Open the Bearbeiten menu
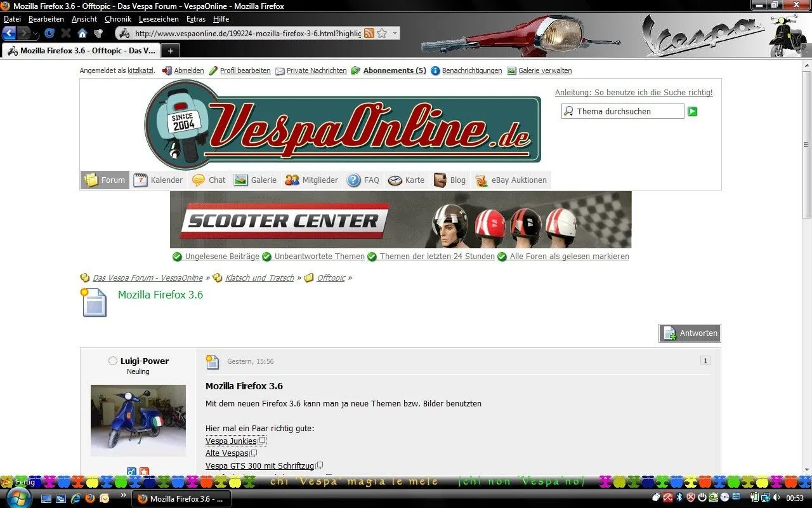The width and height of the screenshot is (812, 508). click(46, 19)
